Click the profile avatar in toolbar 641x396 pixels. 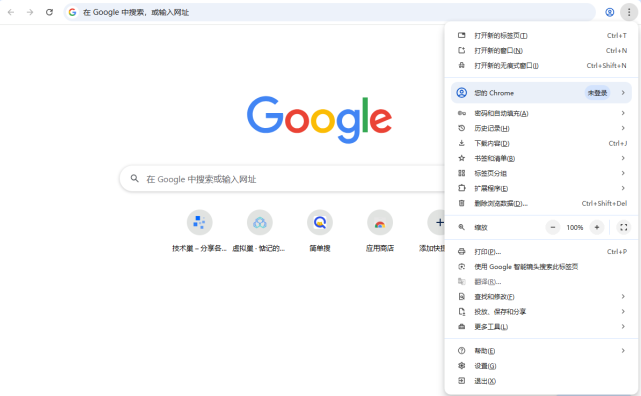point(610,12)
